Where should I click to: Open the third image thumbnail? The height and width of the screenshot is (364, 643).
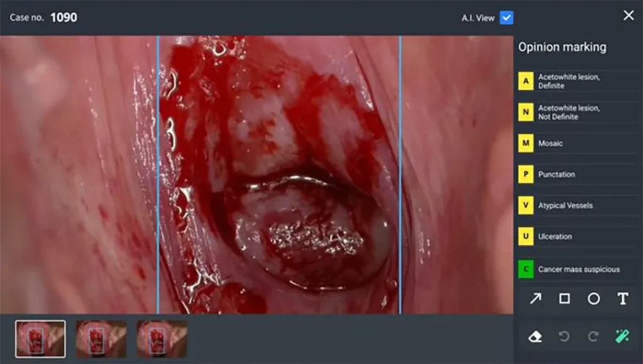tap(162, 340)
